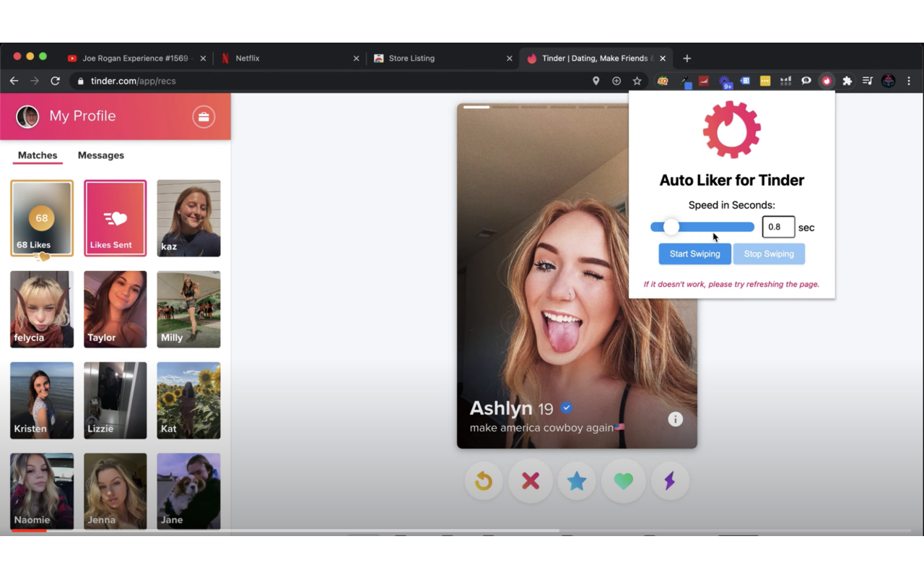Open Ashlyn's profile info icon

[675, 419]
